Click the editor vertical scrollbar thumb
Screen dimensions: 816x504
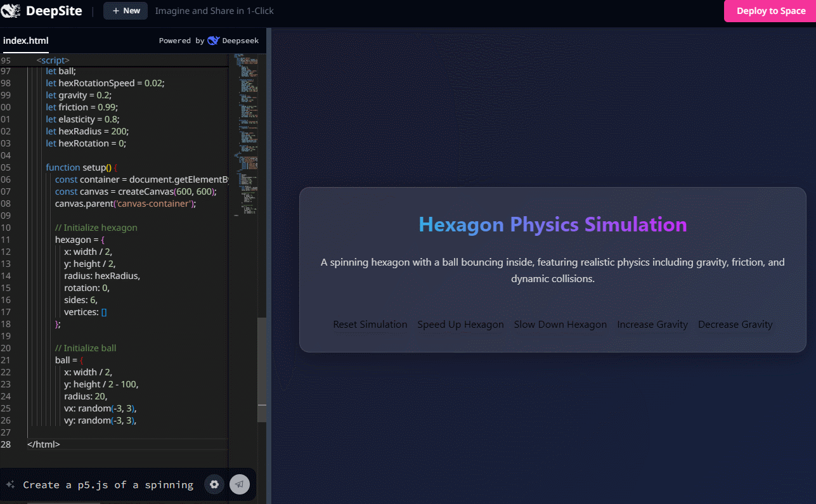click(x=262, y=369)
